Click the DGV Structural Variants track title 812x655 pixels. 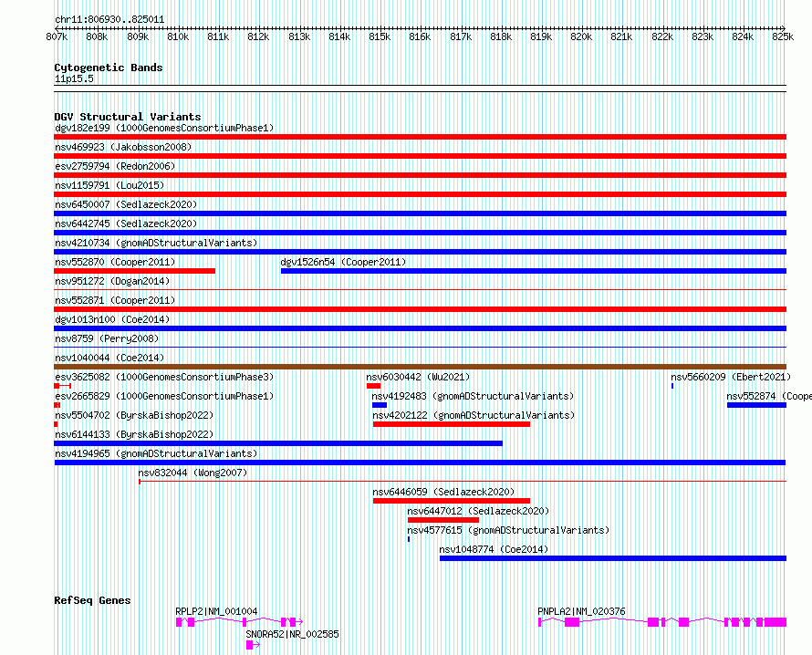pos(128,117)
